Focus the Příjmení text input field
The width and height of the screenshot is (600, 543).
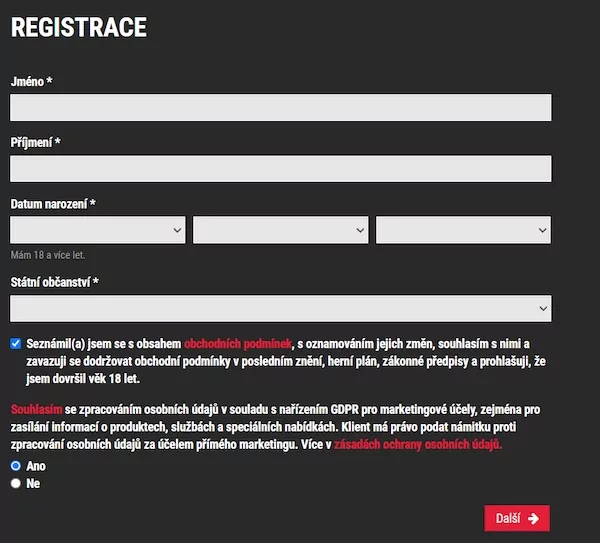click(x=281, y=168)
